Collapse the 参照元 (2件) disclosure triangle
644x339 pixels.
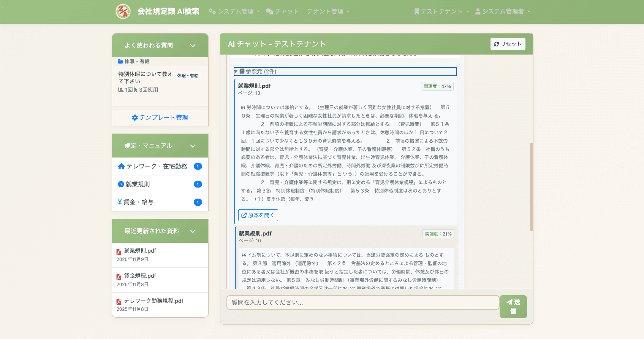pos(236,72)
